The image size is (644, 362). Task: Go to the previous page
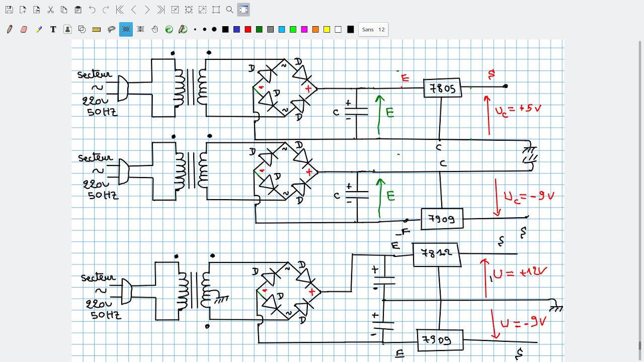tap(133, 10)
